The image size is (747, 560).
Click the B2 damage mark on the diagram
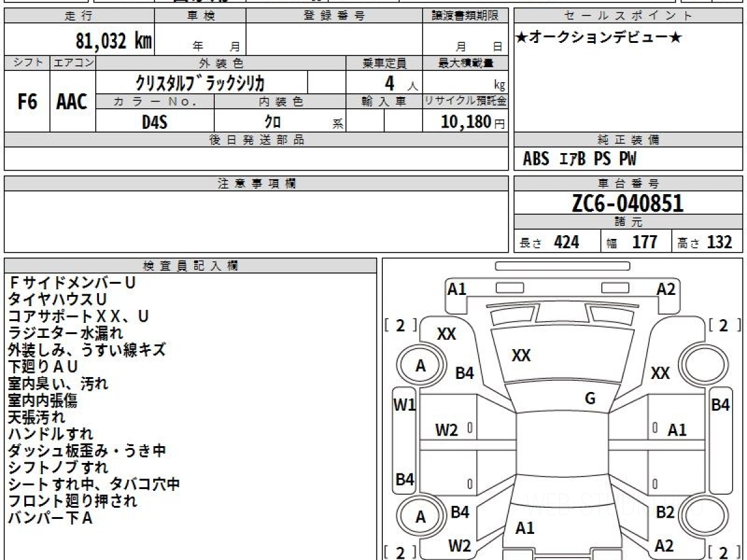(665, 512)
